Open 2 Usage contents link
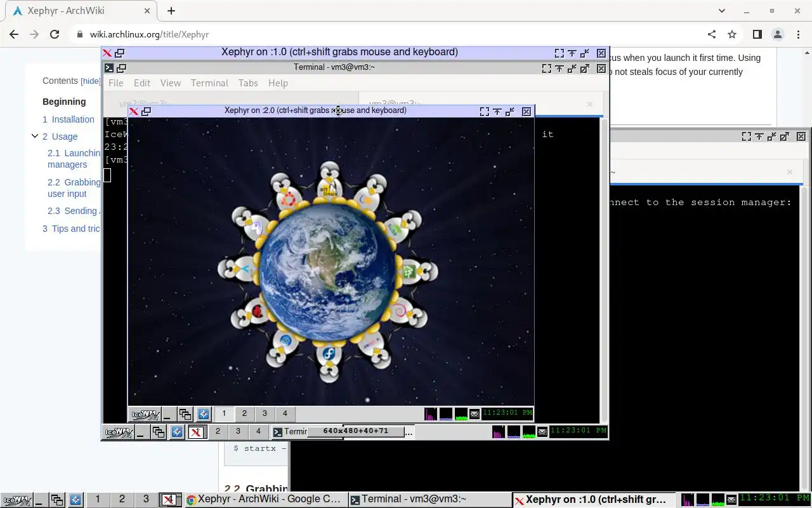 pos(60,137)
